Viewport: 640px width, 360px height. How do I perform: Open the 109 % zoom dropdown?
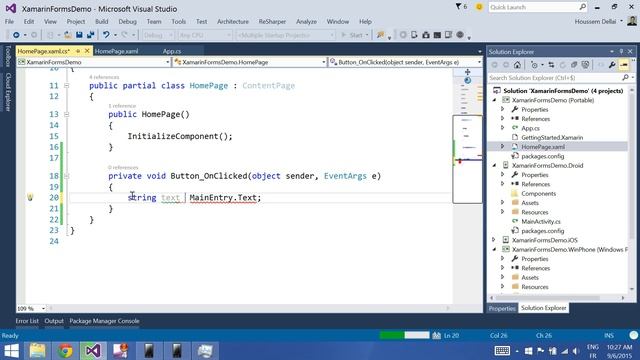[31, 308]
